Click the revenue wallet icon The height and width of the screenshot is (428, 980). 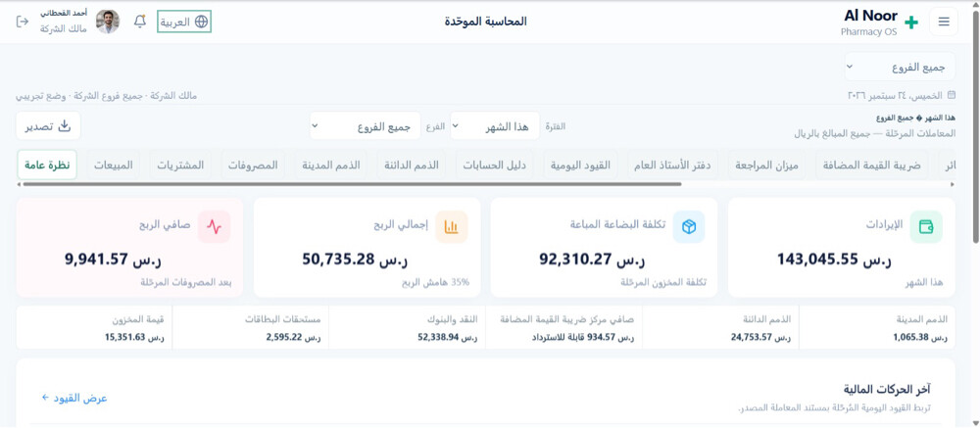point(926,227)
